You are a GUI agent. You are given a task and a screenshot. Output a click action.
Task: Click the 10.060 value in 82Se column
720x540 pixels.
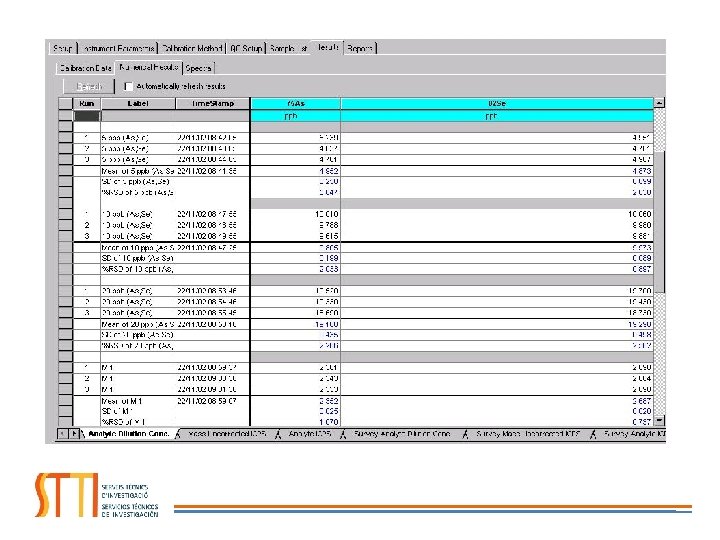pos(497,214)
